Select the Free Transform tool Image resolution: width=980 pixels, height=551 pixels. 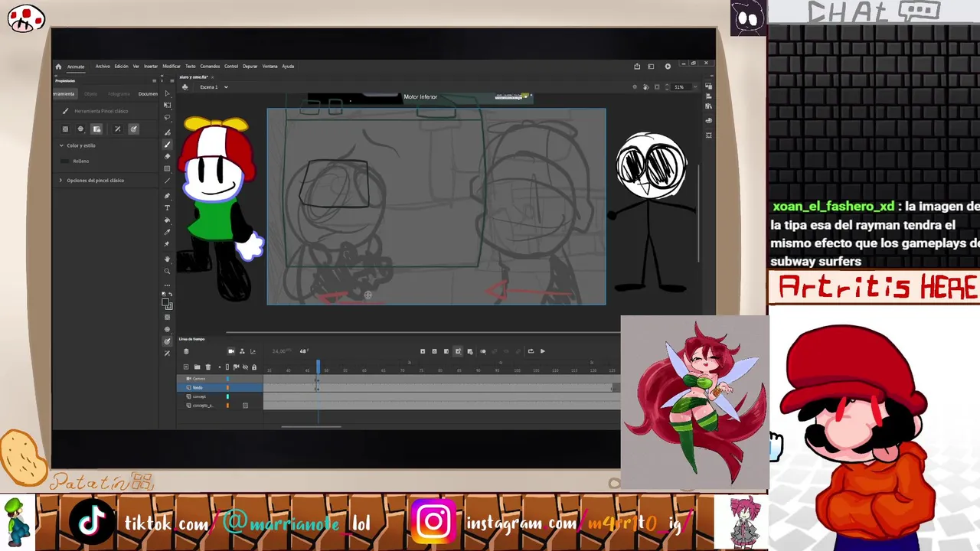[167, 105]
